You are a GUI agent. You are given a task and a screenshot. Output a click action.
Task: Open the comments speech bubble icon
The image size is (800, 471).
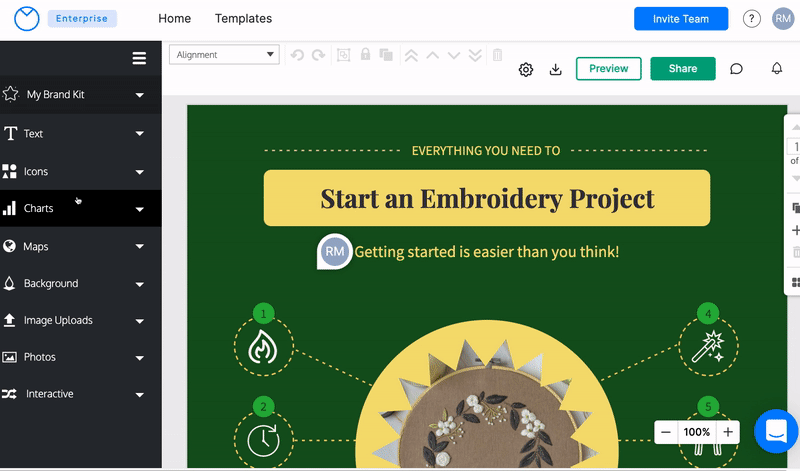(x=736, y=69)
